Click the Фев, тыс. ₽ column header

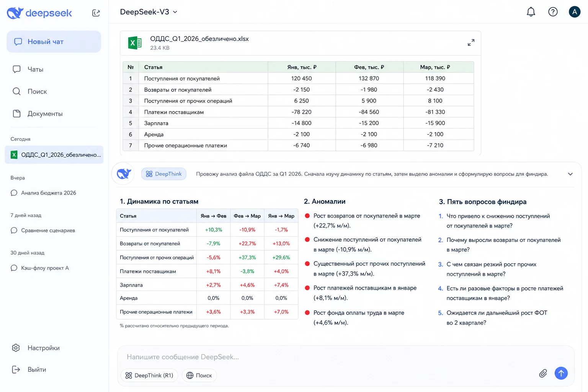(369, 67)
